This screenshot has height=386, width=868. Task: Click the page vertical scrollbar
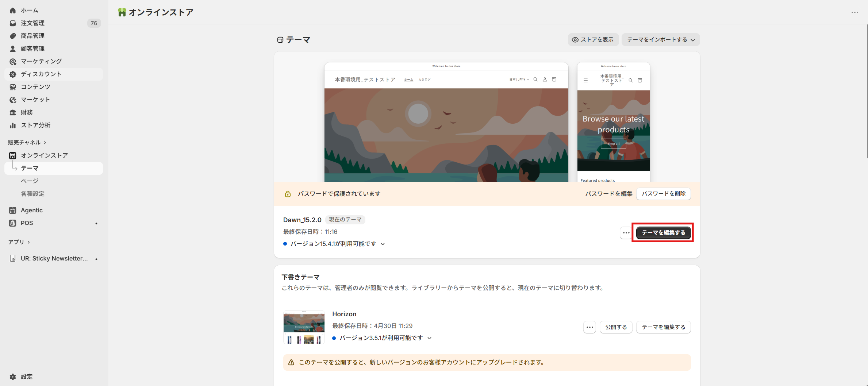tap(867, 91)
